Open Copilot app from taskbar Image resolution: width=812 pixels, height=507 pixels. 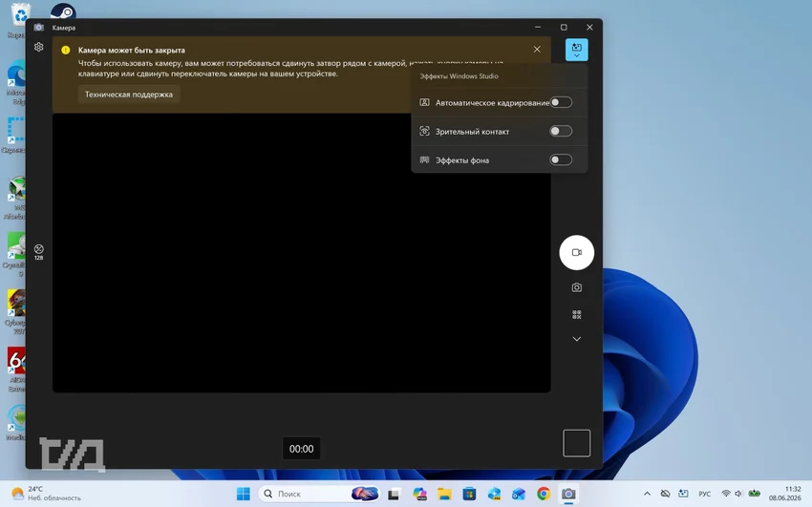pos(419,494)
